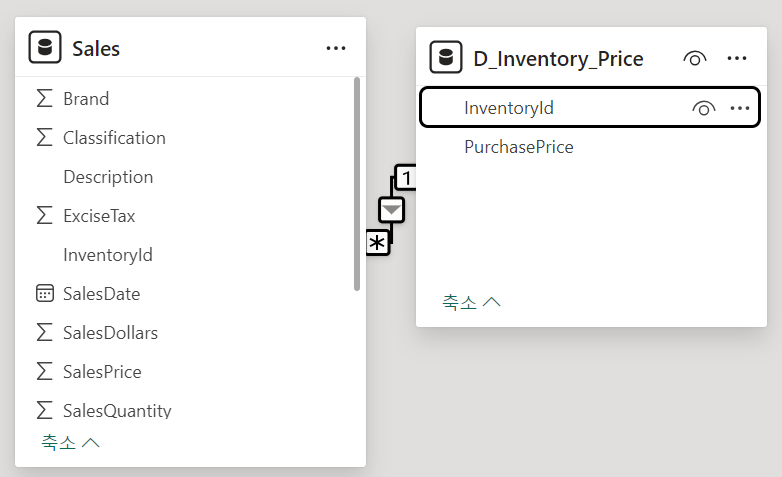Click the relationship direction arrow on connector
The image size is (782, 477).
click(x=391, y=210)
